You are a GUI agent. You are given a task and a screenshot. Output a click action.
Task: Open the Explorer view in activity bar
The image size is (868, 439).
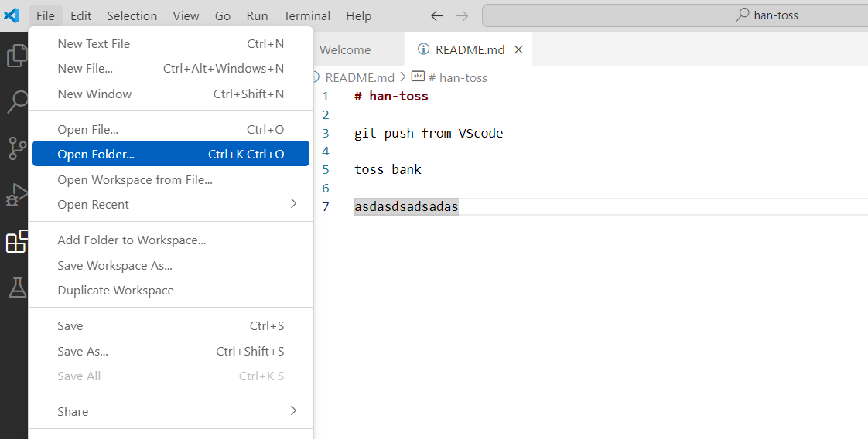(16, 56)
